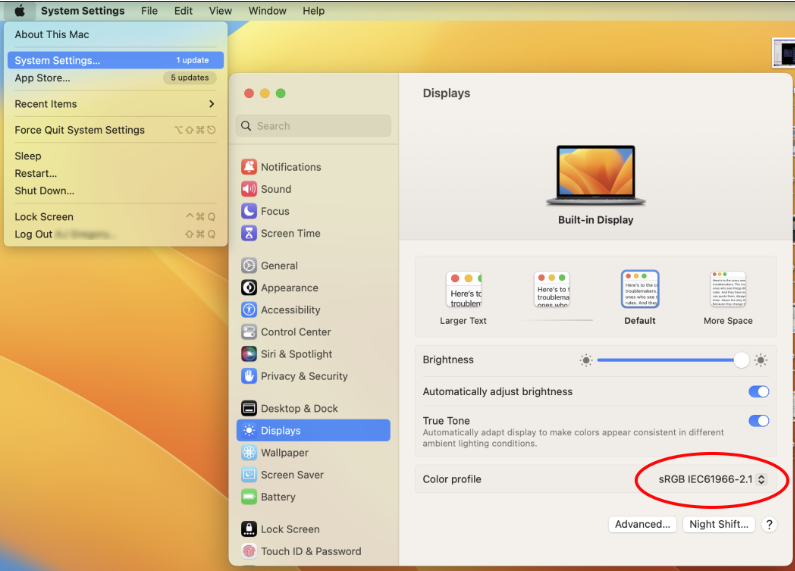This screenshot has height=571, width=795.
Task: Click the Color profile label
Action: [x=452, y=479]
